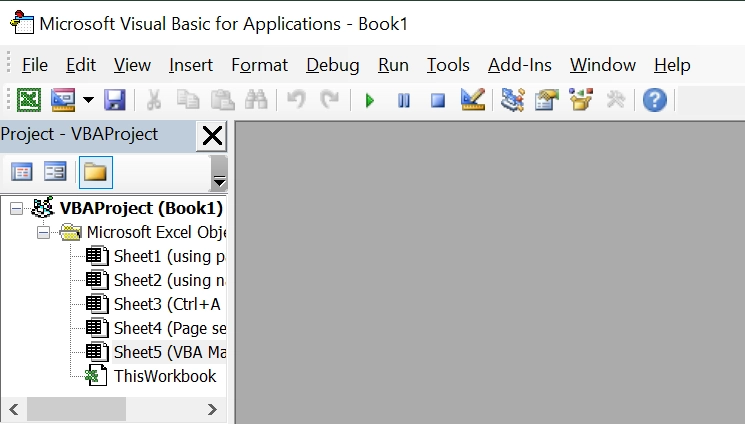Viewport: 745px width, 424px height.
Task: Open Project pane toolbar options arrow
Action: pyautogui.click(x=219, y=174)
